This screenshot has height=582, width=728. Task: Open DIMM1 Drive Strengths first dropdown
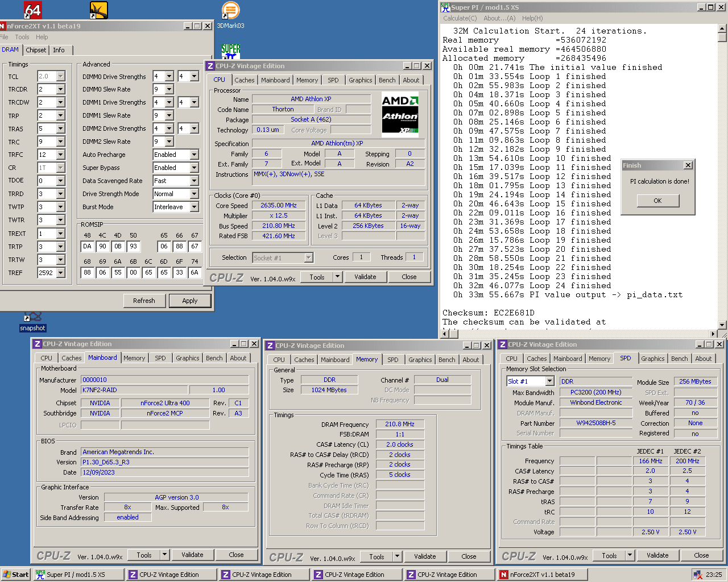tap(169, 102)
